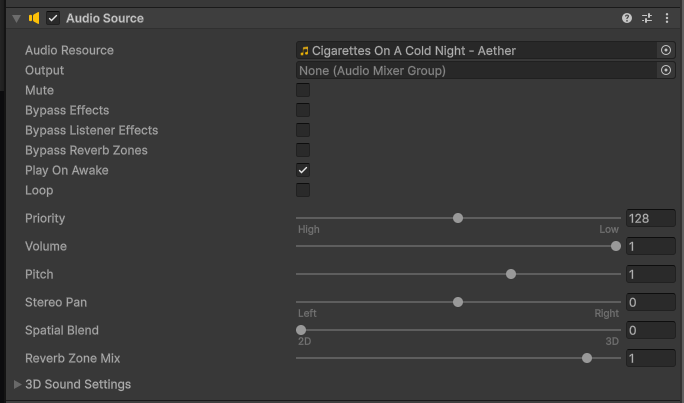Open the Audio Source help reference icon

click(627, 18)
